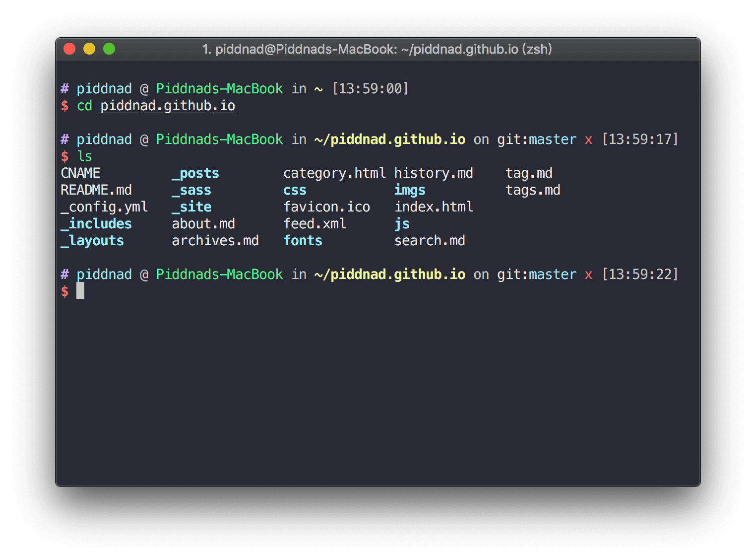
Task: Click the red close window button
Action: click(x=69, y=49)
